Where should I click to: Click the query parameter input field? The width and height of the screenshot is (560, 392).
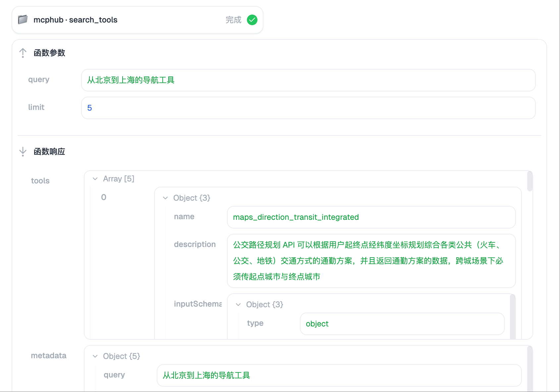308,80
